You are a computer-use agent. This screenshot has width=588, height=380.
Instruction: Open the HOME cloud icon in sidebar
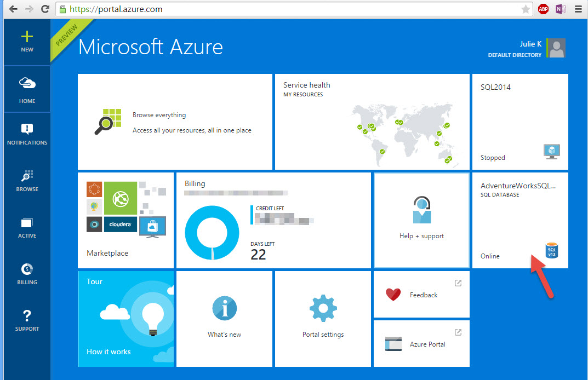point(27,83)
